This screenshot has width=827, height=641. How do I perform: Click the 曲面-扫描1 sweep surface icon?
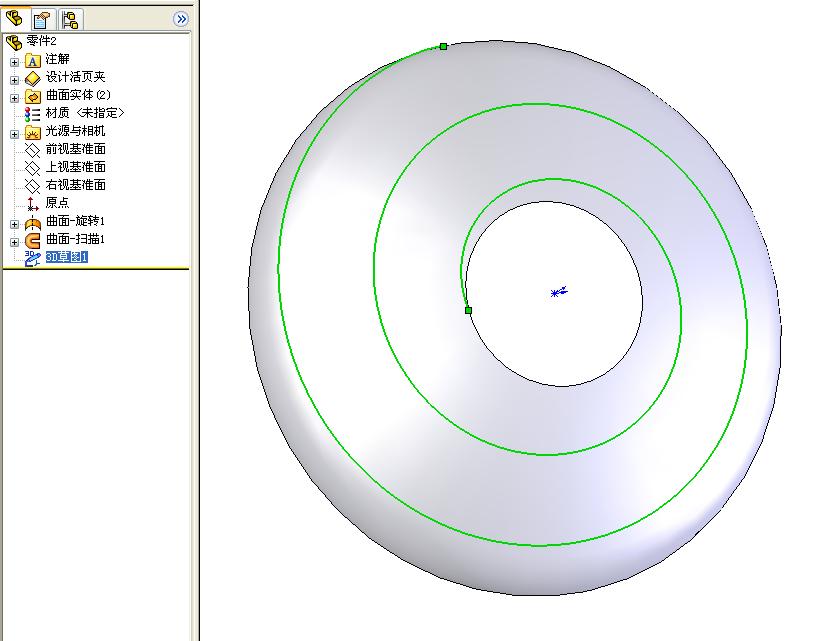33,241
